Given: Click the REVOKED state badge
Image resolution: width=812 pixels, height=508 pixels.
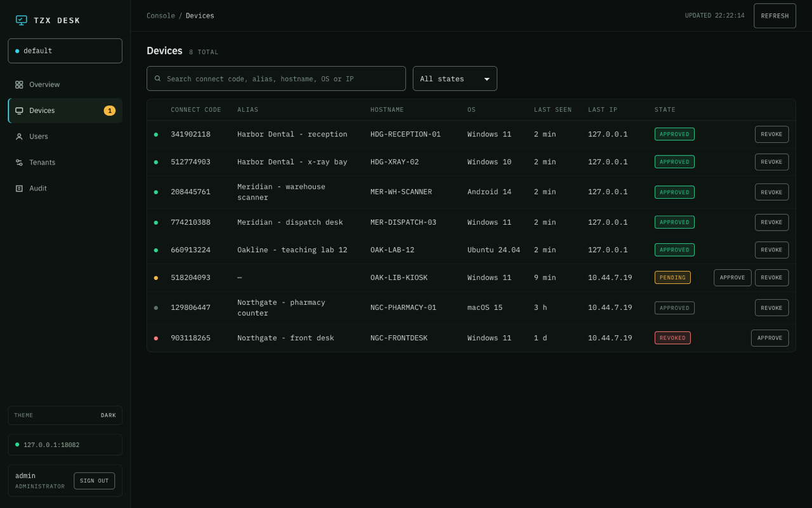Looking at the screenshot, I should [x=672, y=338].
